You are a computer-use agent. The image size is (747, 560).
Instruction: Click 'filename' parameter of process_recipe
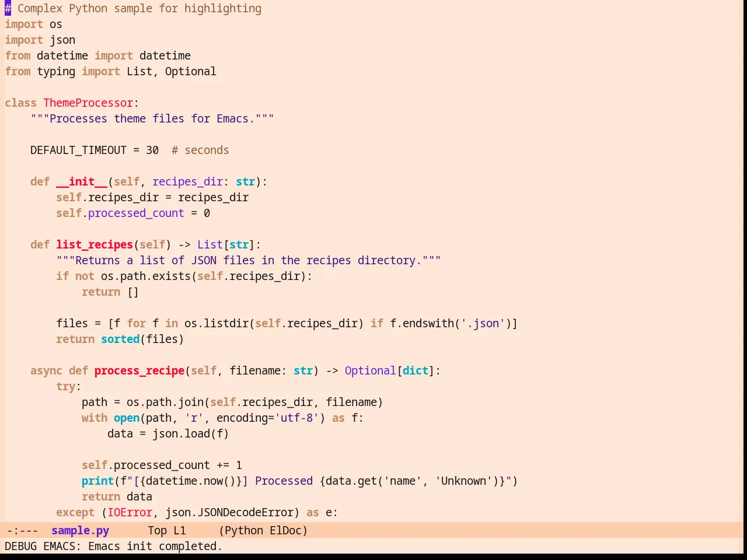tap(255, 370)
